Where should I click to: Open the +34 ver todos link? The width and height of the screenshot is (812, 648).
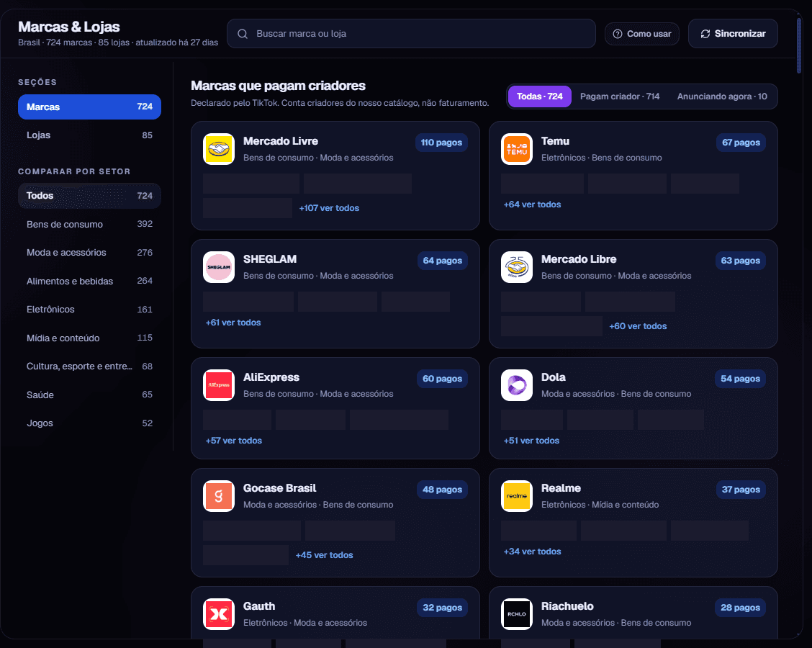tap(533, 552)
